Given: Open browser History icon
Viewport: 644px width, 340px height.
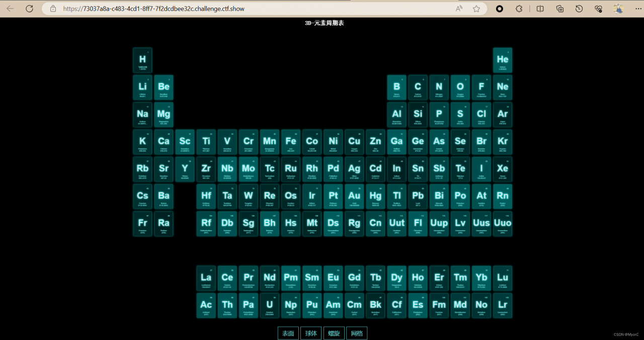Looking at the screenshot, I should (x=579, y=9).
